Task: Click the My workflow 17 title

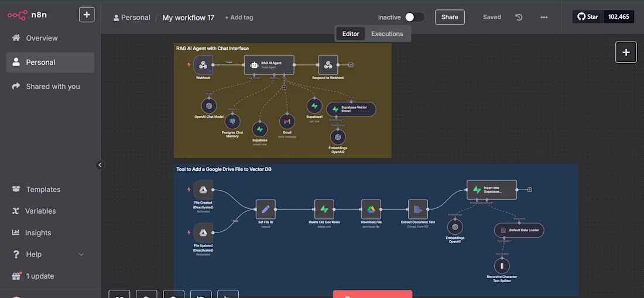Action: coord(188,18)
